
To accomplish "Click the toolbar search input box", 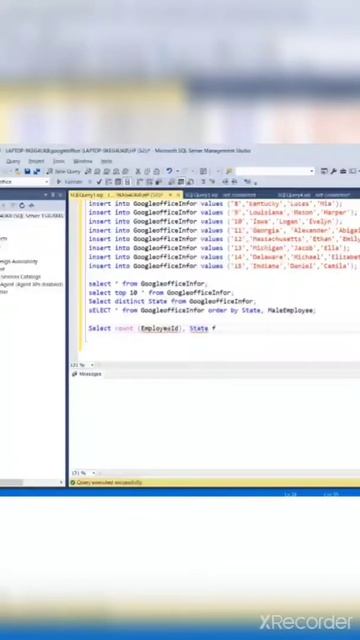I will 275,171.
